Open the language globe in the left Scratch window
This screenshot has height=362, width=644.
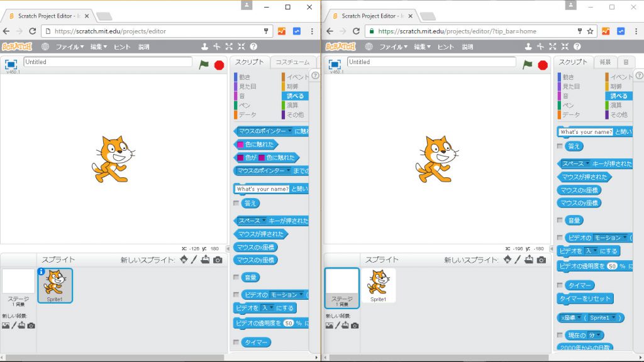click(x=45, y=47)
